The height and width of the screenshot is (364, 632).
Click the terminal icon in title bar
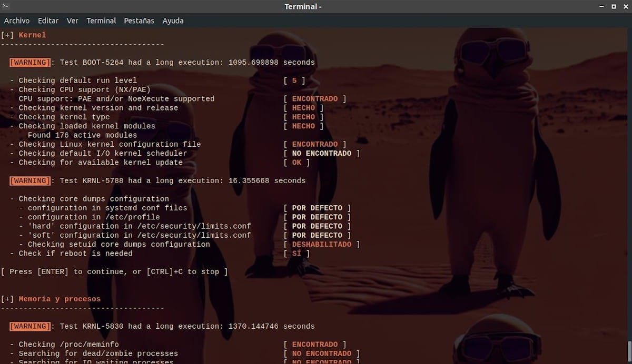coord(6,6)
